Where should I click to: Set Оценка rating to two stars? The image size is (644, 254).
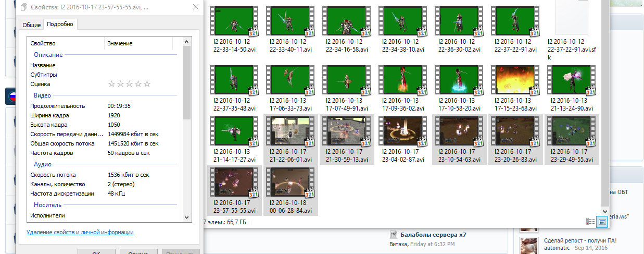tap(120, 84)
